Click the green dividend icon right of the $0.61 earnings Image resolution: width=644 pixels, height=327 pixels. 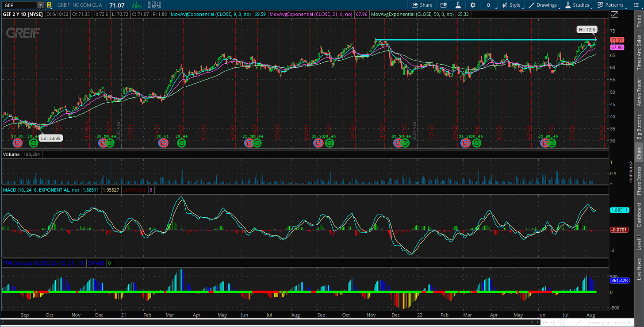click(181, 143)
